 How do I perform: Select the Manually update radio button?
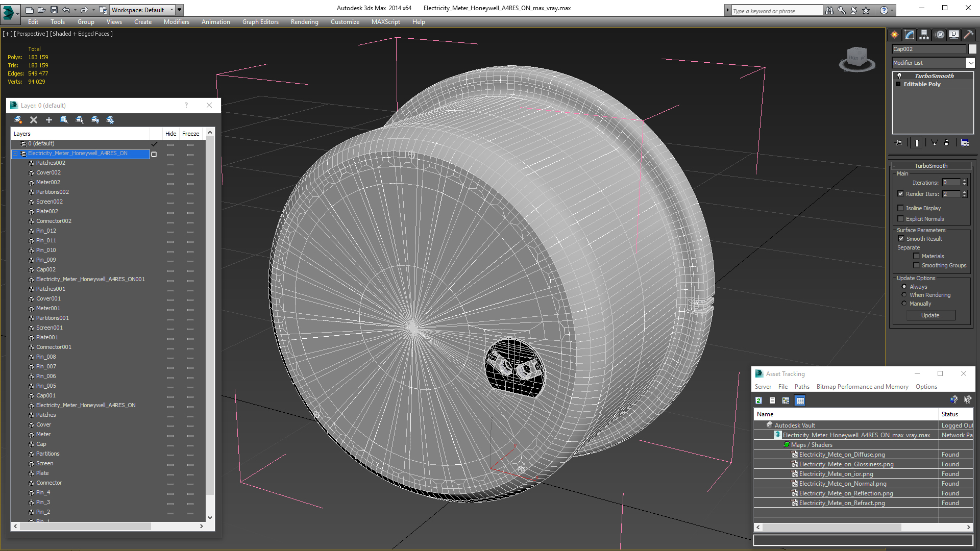click(904, 304)
